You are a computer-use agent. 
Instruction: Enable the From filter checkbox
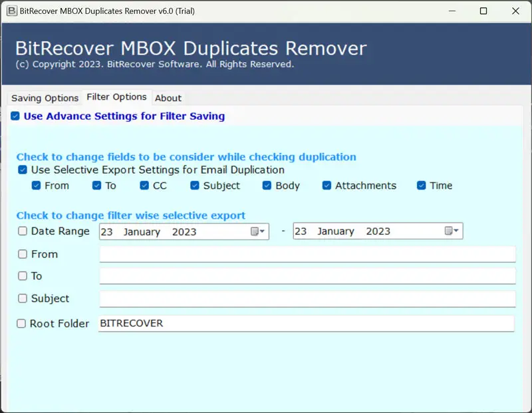tap(23, 254)
